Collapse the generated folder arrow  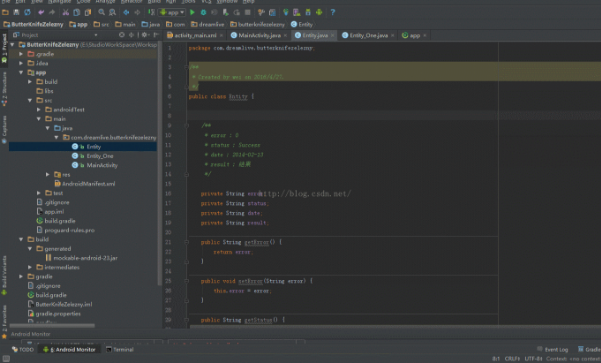(30, 249)
